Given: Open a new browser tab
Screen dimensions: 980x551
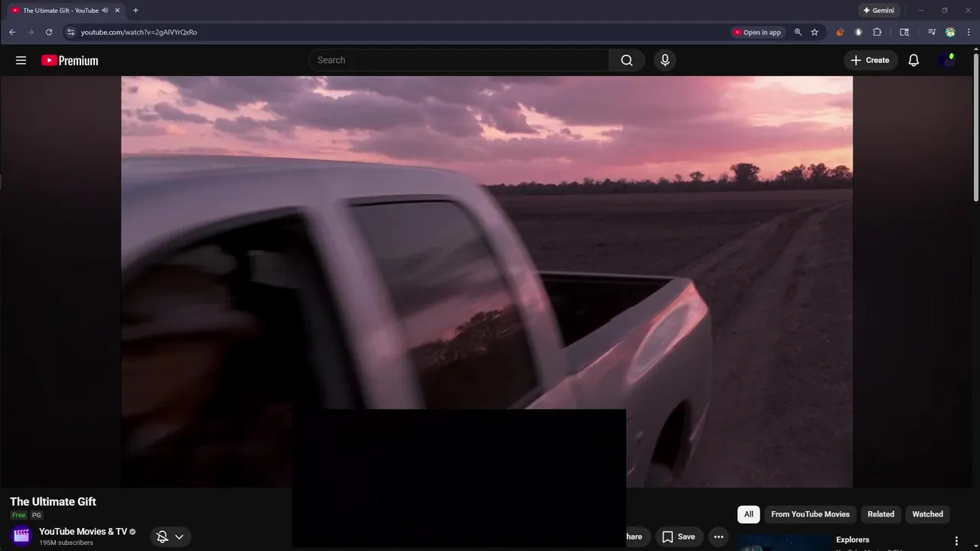Looking at the screenshot, I should click(x=136, y=11).
